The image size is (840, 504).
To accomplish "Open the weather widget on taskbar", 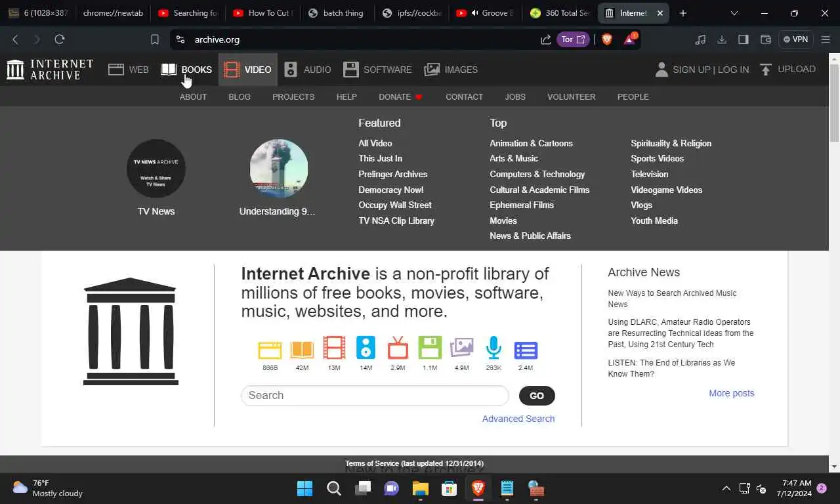I will (x=48, y=488).
